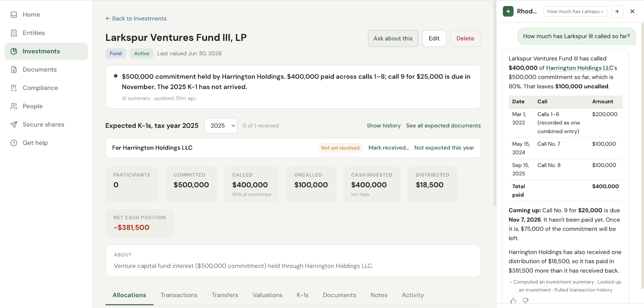644x308 pixels.
Task: Give the answer a thumbs down
Action: point(525,301)
